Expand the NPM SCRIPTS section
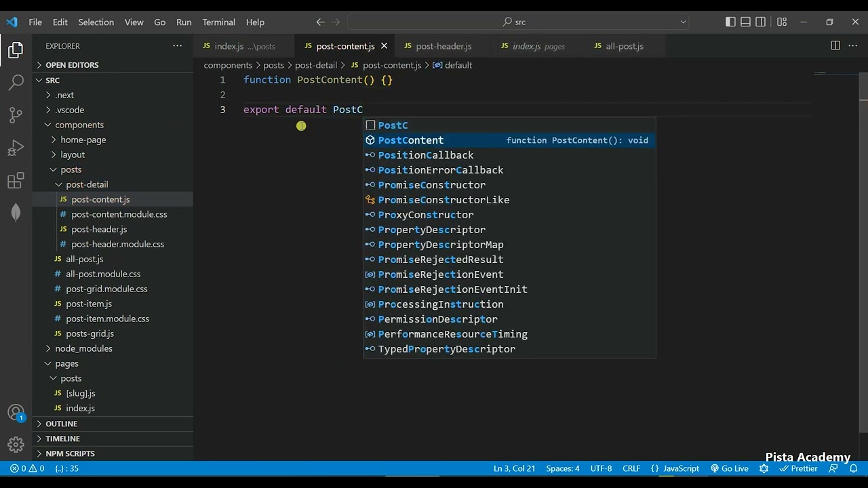The height and width of the screenshot is (488, 868). point(113,453)
